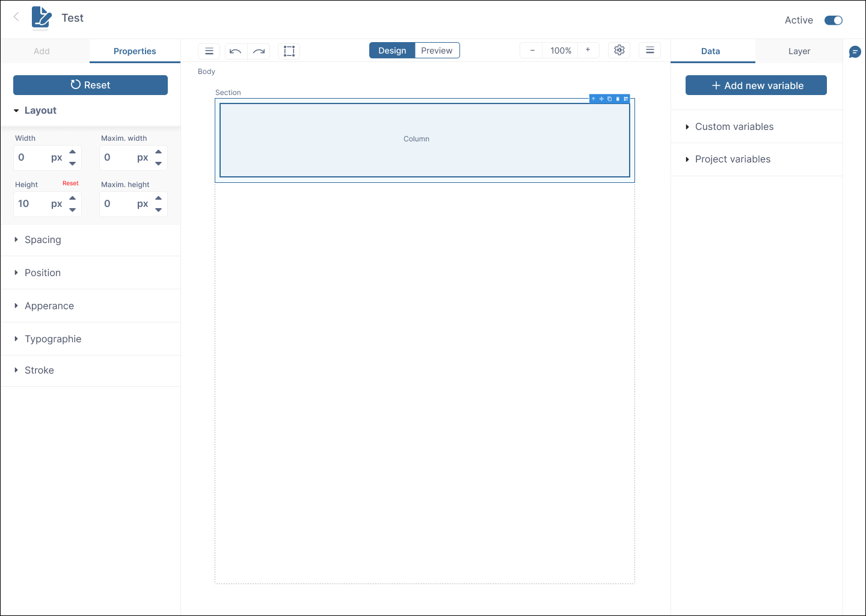Decrease Height with down arrow

[73, 210]
